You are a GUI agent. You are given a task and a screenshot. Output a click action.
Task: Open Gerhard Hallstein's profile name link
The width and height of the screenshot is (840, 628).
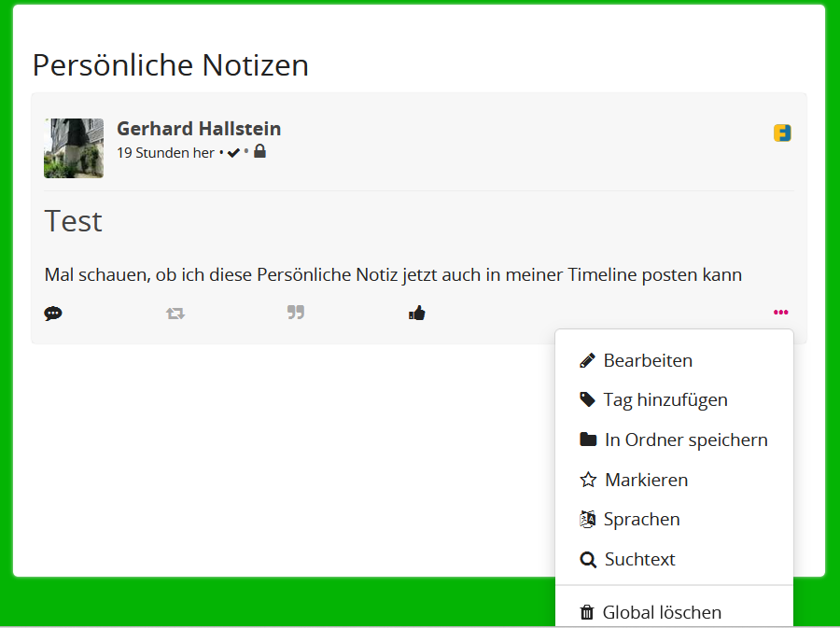pyautogui.click(x=199, y=129)
